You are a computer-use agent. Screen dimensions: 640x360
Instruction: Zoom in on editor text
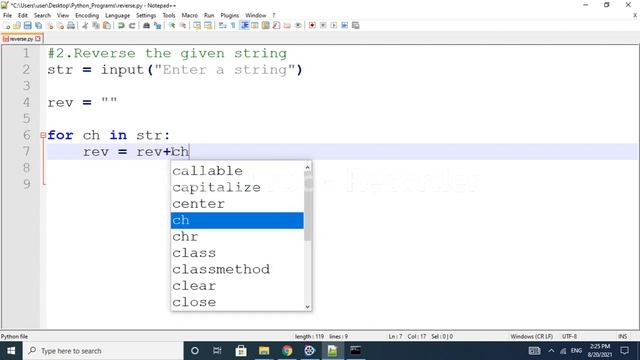point(172,25)
